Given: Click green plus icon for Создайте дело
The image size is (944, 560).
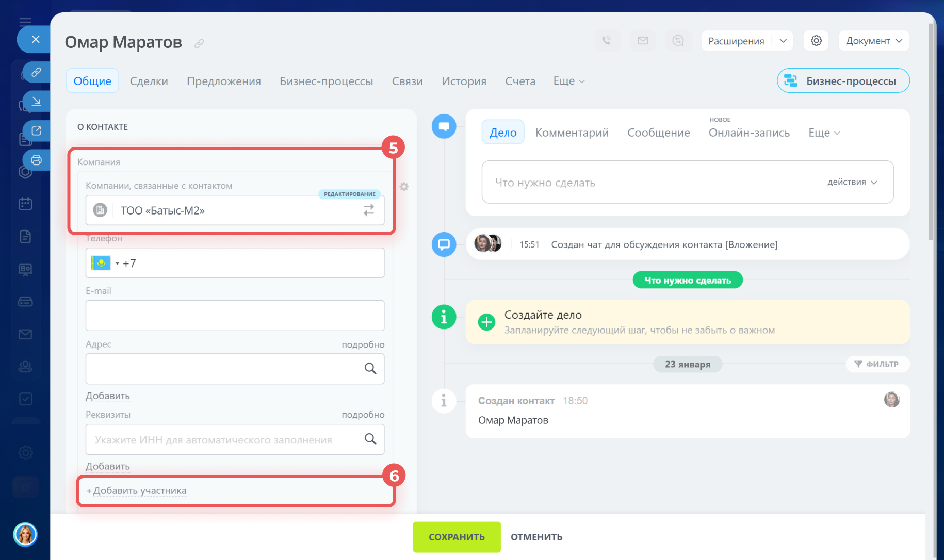Looking at the screenshot, I should click(x=486, y=322).
